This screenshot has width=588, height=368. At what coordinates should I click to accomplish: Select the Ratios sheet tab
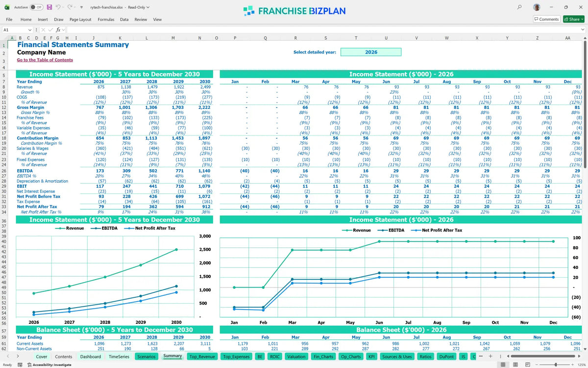(425, 357)
